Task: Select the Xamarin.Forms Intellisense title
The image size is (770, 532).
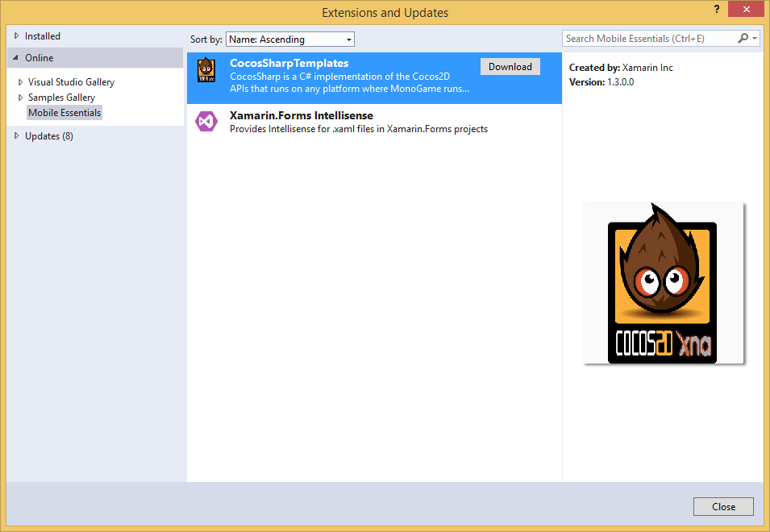Action: click(302, 115)
